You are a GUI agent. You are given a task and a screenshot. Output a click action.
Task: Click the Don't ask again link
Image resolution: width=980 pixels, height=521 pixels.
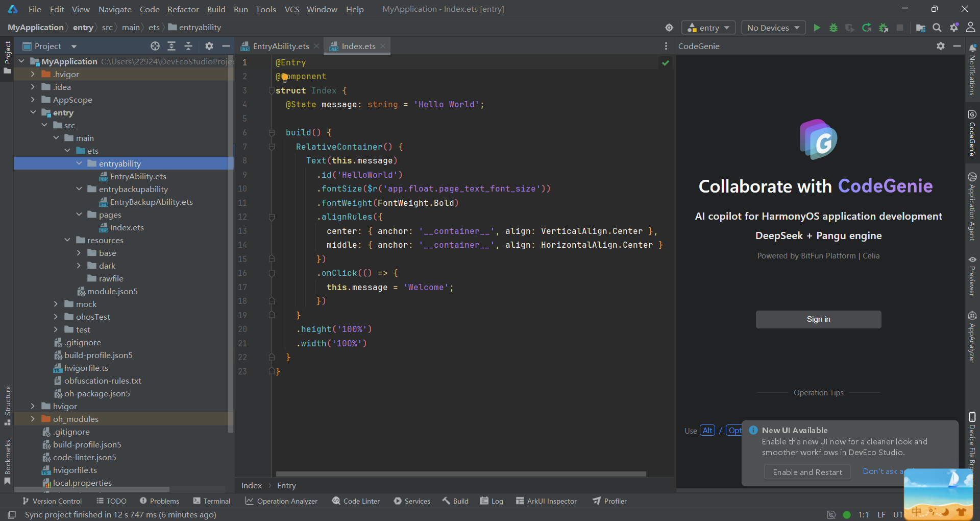pos(883,471)
